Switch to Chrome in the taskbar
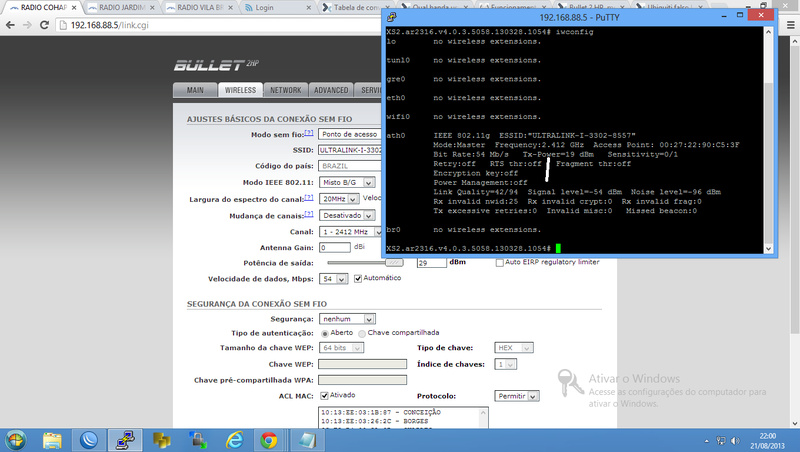 pos(269,440)
